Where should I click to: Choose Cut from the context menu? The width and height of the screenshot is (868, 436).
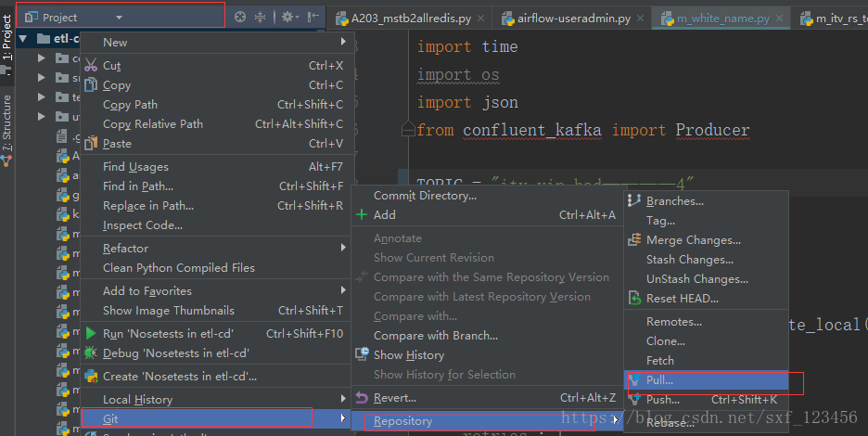217,65
